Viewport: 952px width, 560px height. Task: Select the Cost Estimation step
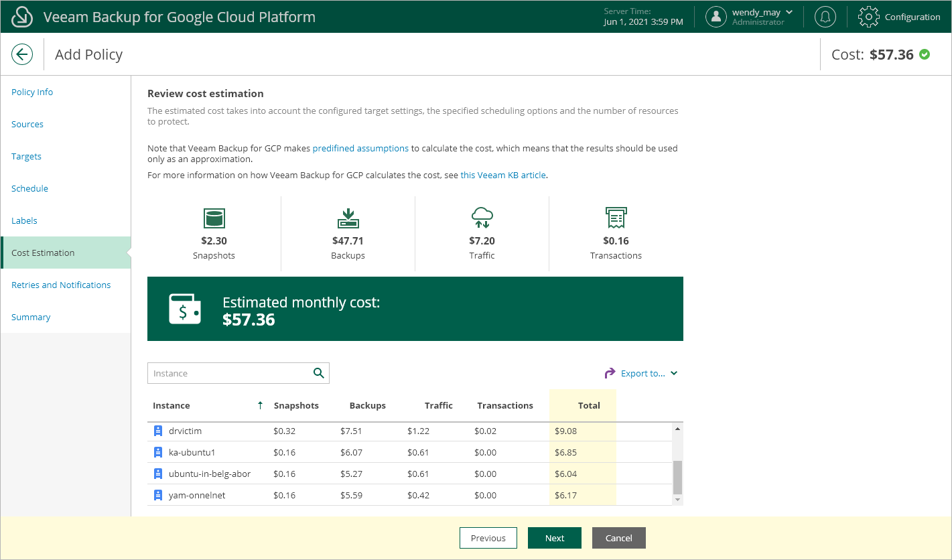[x=66, y=253]
